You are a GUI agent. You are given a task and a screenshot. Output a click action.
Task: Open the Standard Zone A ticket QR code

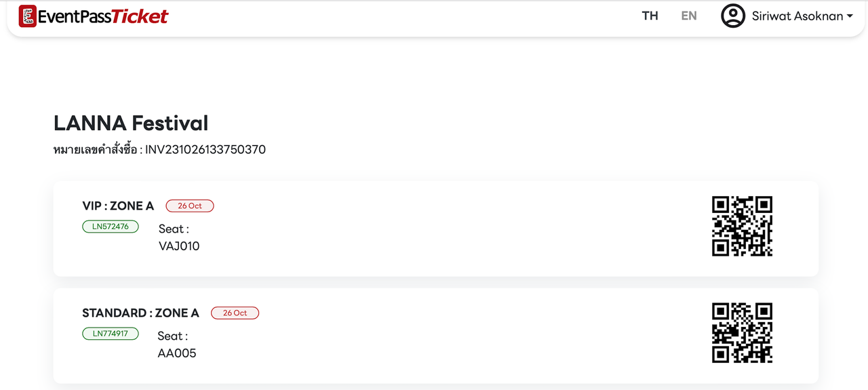[x=743, y=333]
